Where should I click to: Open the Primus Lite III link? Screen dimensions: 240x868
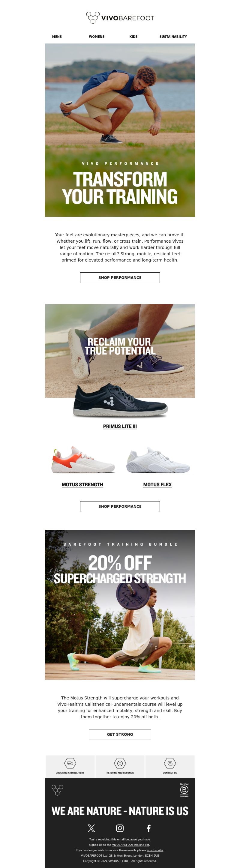(120, 426)
